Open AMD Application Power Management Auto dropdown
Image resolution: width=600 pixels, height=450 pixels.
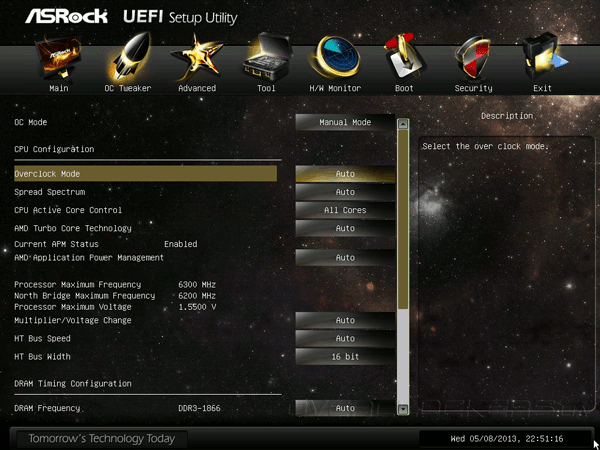(345, 258)
